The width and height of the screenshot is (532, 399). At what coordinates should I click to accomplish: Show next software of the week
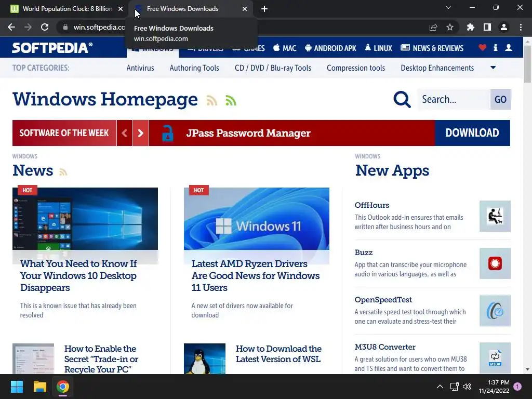pyautogui.click(x=140, y=133)
